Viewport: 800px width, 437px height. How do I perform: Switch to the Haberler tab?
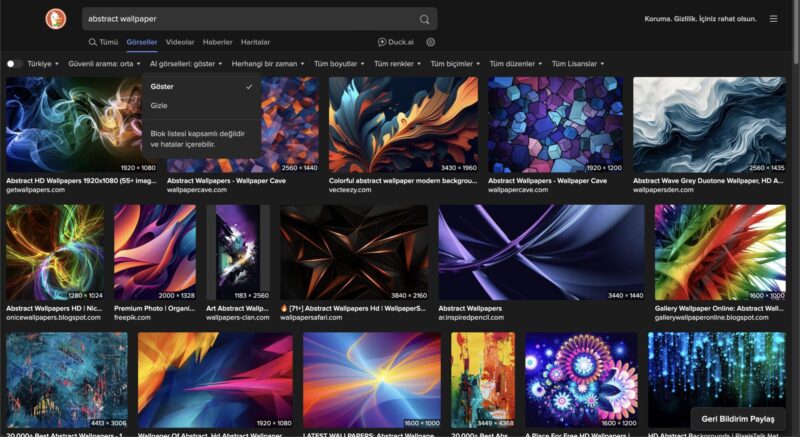[x=217, y=42]
